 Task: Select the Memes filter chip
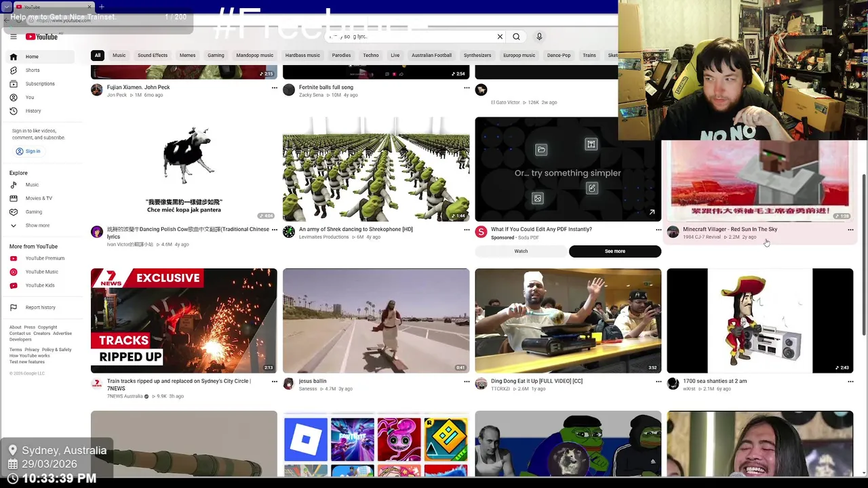coord(188,56)
